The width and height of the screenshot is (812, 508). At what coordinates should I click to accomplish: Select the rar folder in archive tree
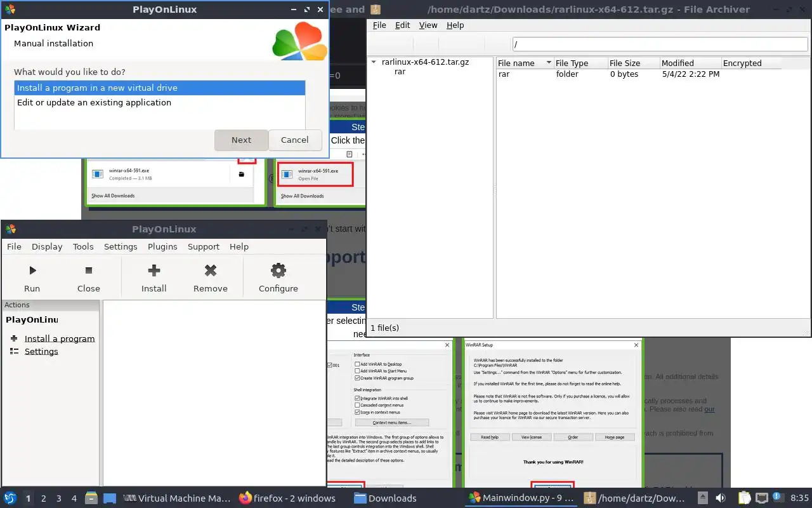click(400, 72)
